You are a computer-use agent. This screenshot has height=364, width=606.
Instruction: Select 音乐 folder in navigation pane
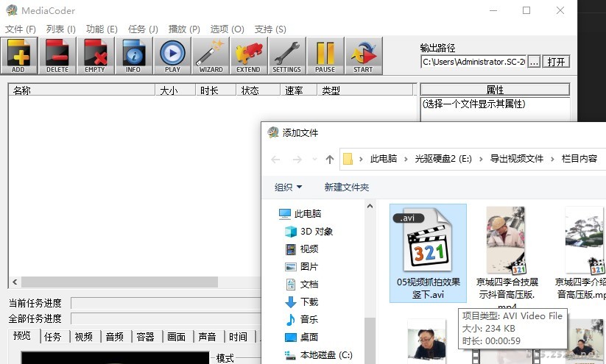pos(302,320)
